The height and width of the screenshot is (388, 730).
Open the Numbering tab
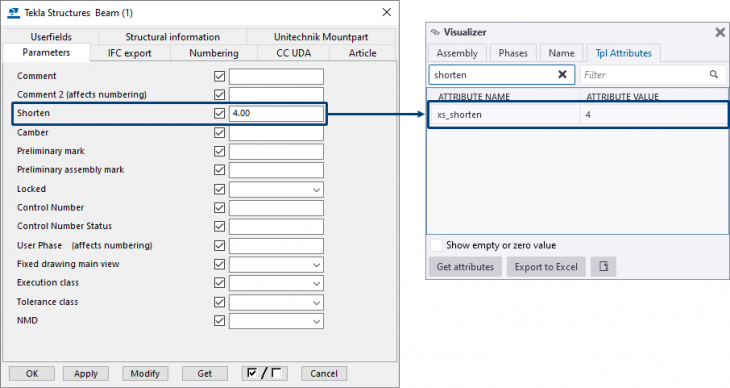(x=214, y=53)
